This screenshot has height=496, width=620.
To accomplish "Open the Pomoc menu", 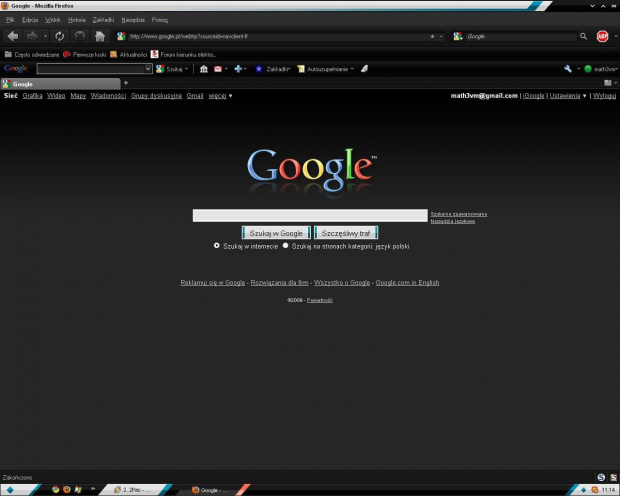I will click(x=160, y=20).
